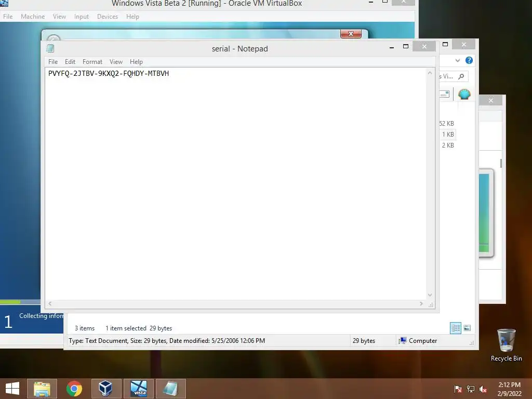Expand the Explorer ribbon chevron
Screen dimensions: 532x399
tap(458, 60)
